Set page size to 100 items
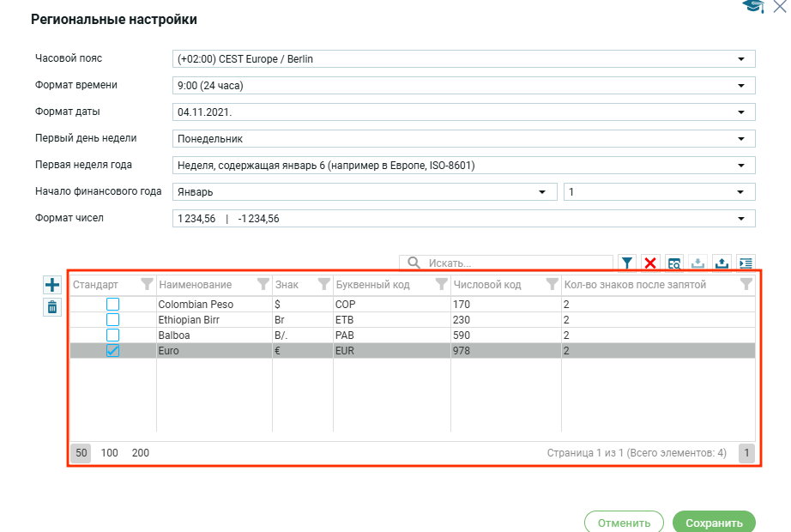 110,453
